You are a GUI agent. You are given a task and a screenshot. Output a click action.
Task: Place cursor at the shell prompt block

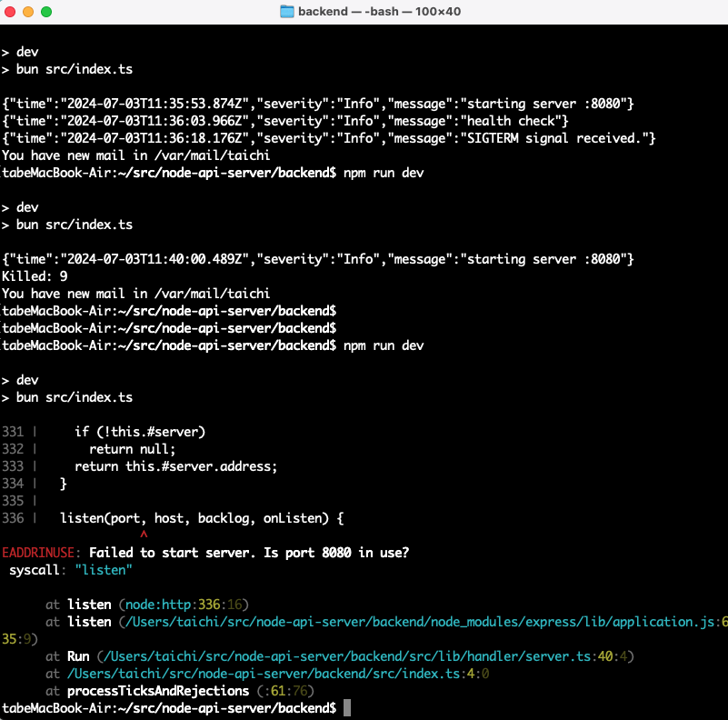pos(345,707)
